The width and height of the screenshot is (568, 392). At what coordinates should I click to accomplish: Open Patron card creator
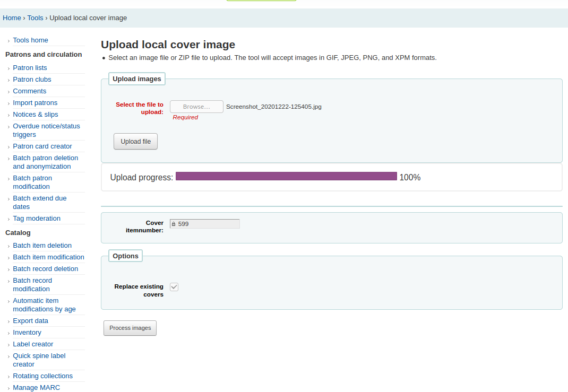click(42, 146)
